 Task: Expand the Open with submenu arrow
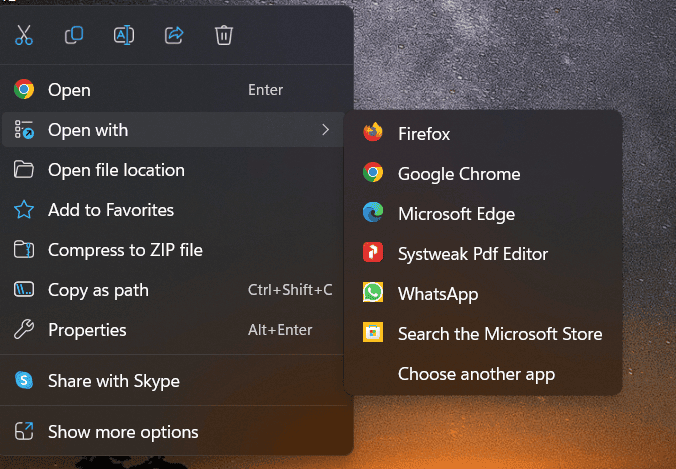325,130
